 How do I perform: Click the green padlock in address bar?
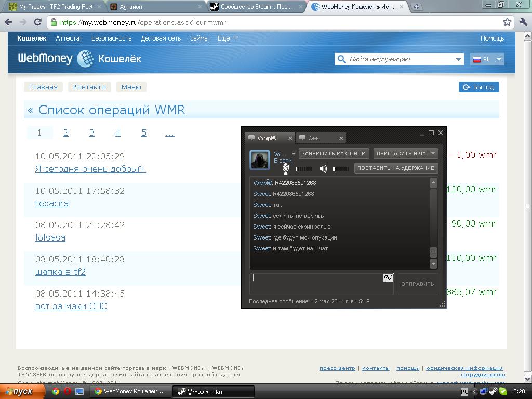(54, 22)
